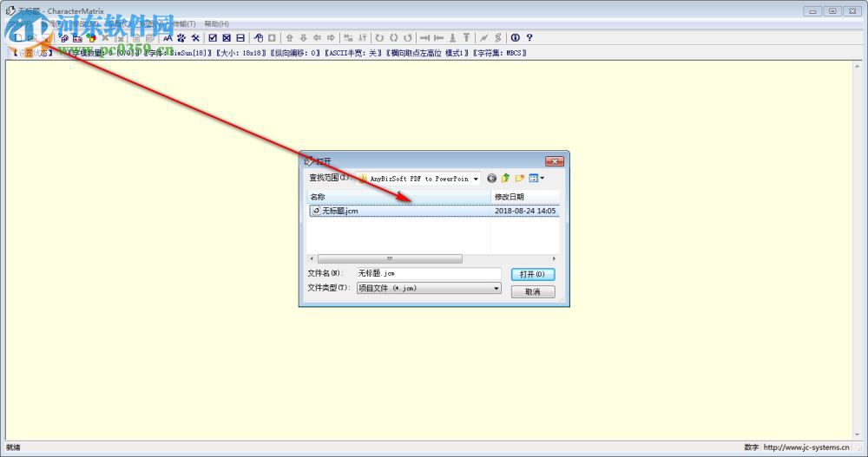The image size is (868, 457).
Task: Click the 【字符集: MBCS】 info text
Action: [500, 53]
